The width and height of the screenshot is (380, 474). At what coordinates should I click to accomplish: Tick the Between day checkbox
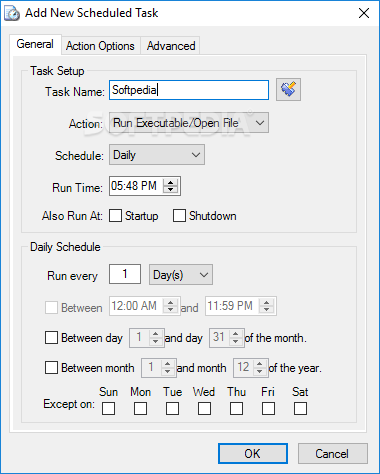(51, 337)
